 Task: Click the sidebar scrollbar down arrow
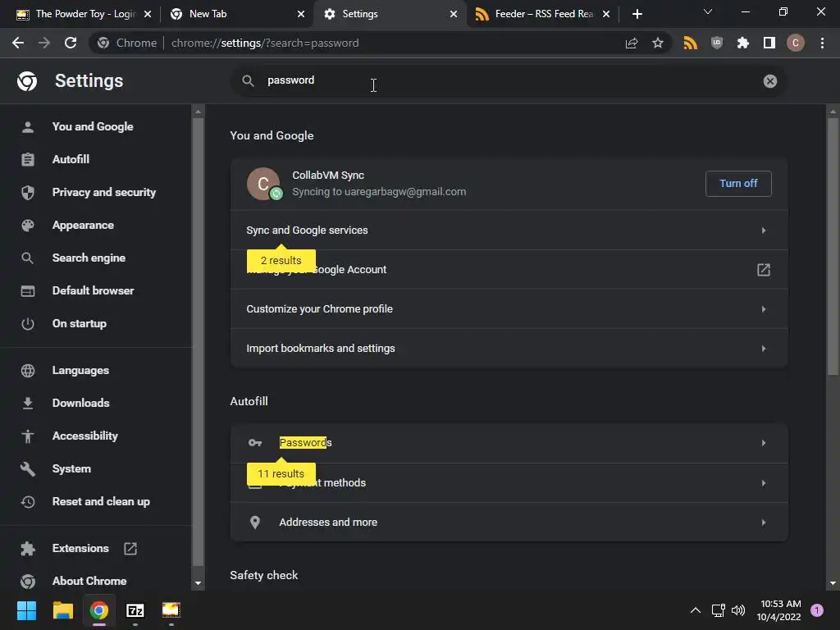[198, 583]
